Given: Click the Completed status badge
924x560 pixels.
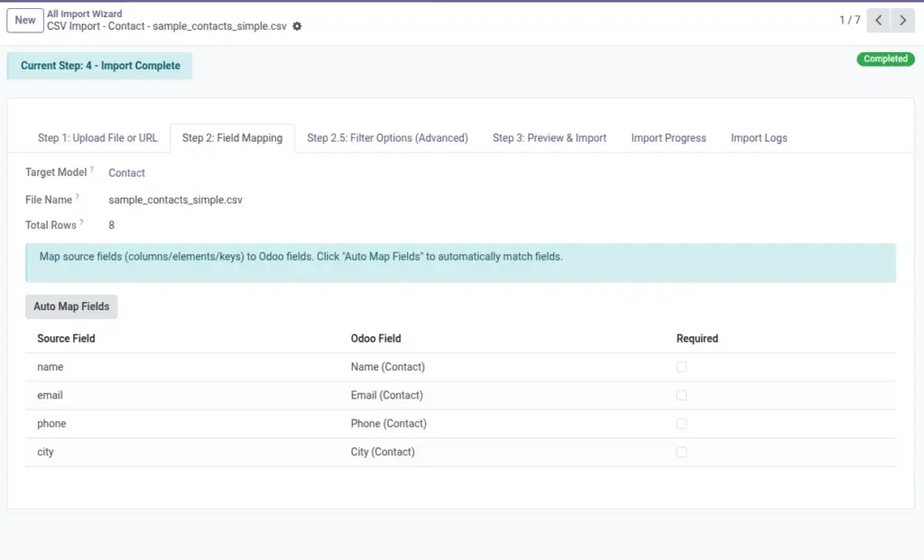Looking at the screenshot, I should [885, 59].
